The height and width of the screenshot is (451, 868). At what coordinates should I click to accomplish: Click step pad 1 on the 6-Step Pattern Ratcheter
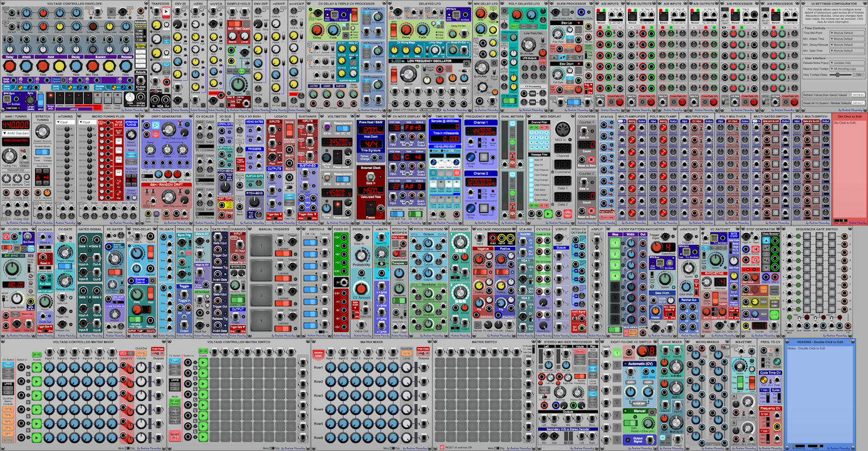coord(615,243)
